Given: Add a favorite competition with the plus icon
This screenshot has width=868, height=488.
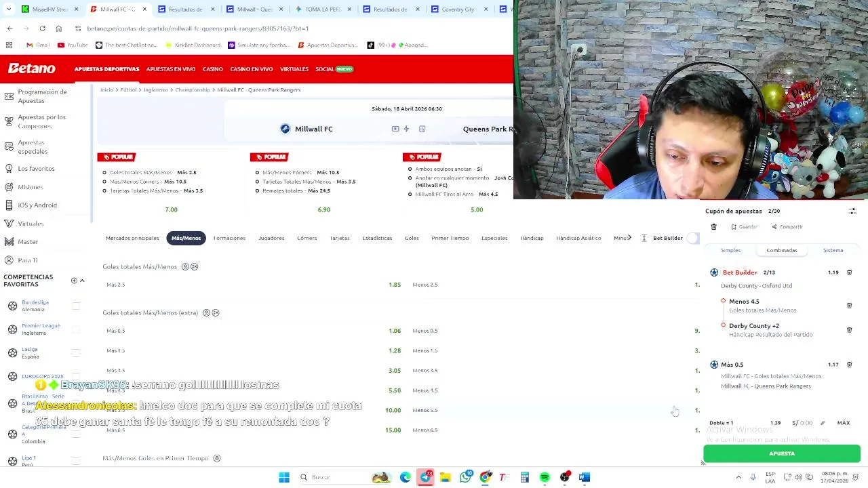Looking at the screenshot, I should 74,281.
